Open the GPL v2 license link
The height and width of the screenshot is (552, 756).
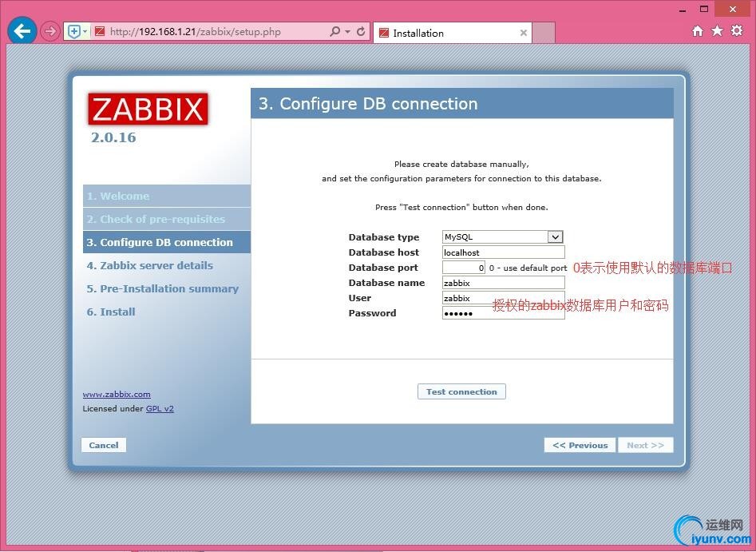tap(160, 409)
